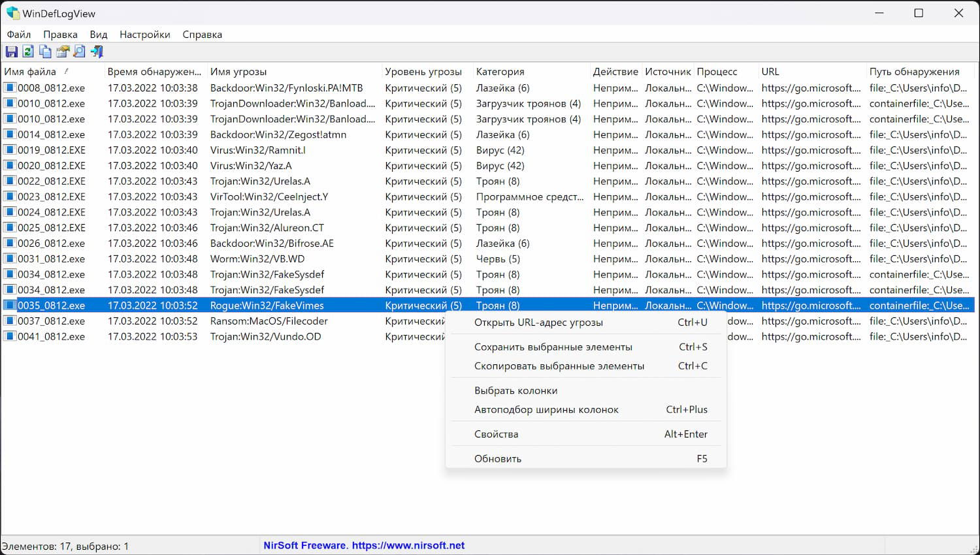Sort by the Путь обнаружения column header
980x555 pixels.
[x=920, y=72]
